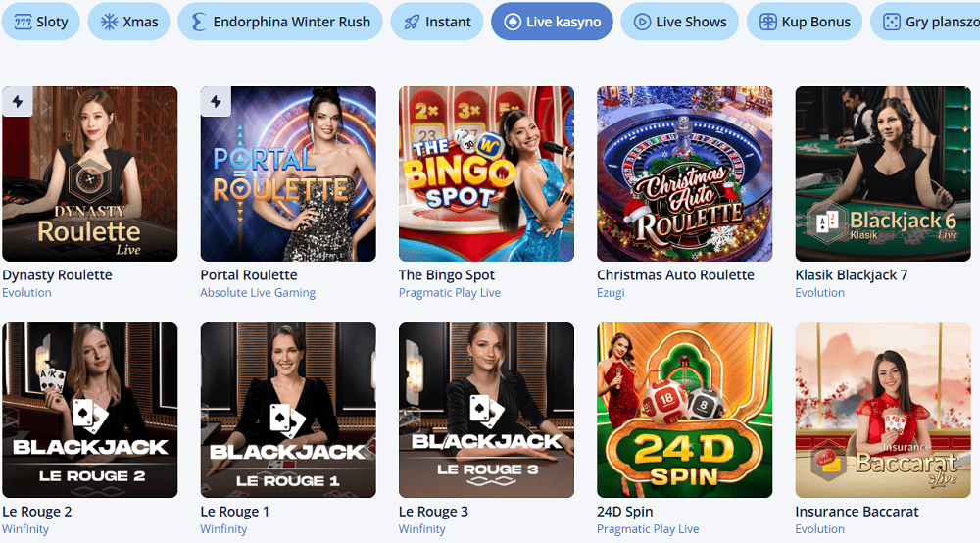980x543 pixels.
Task: Open the 24D Spin game thumbnail
Action: (x=684, y=410)
